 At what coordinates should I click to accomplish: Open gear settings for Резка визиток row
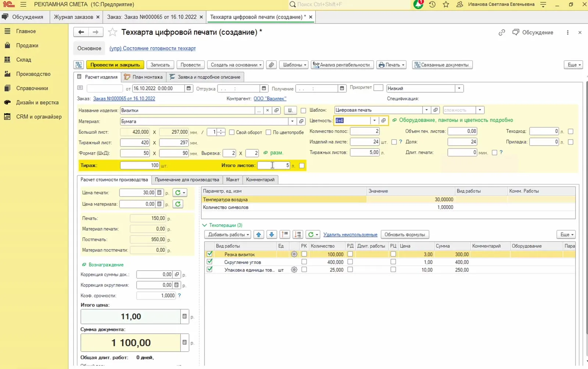(x=294, y=254)
